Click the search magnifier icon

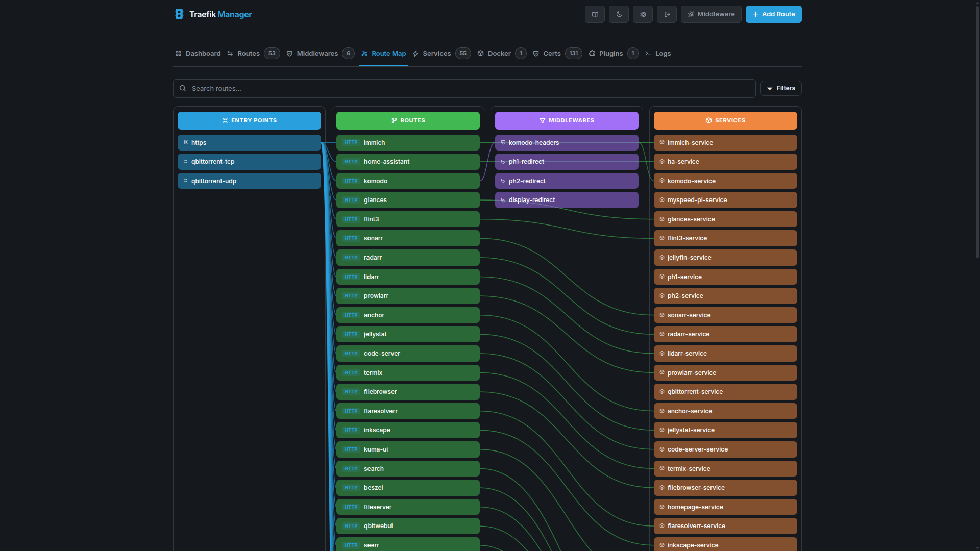(183, 88)
